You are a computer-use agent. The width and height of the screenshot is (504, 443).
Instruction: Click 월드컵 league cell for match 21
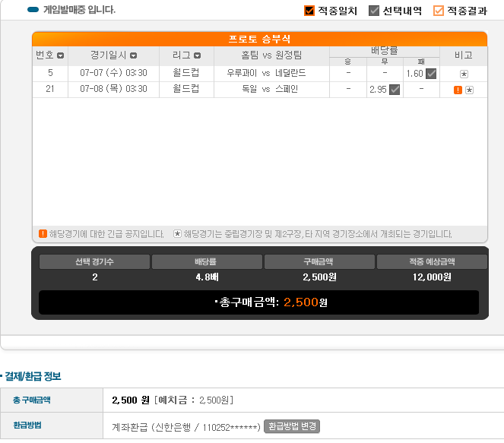[x=186, y=89]
